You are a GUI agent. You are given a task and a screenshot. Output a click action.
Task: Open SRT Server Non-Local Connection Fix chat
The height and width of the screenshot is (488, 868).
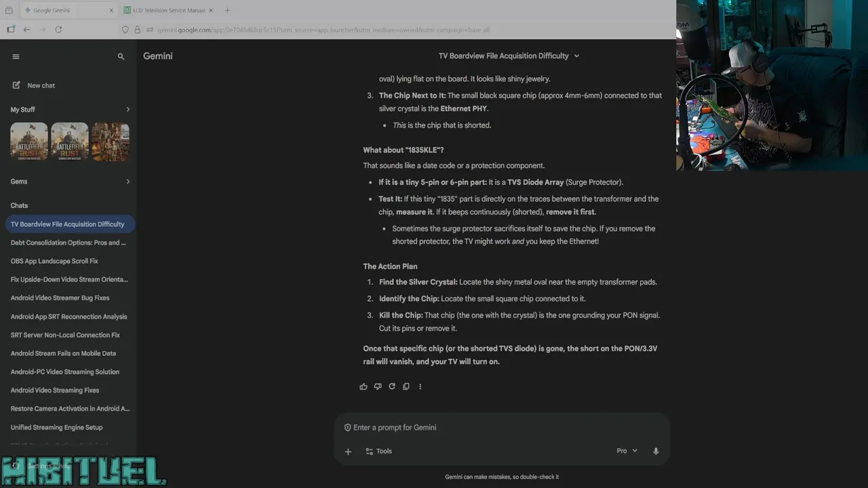[x=70, y=335]
